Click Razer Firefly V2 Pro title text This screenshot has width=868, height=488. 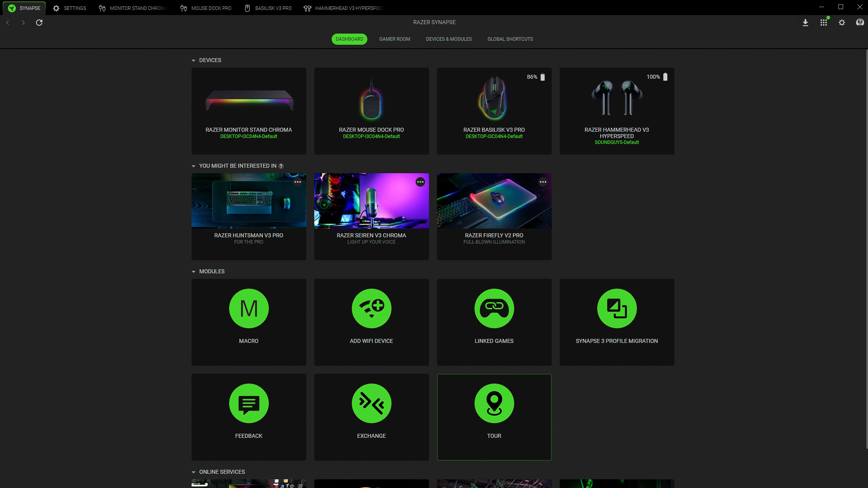pos(494,235)
